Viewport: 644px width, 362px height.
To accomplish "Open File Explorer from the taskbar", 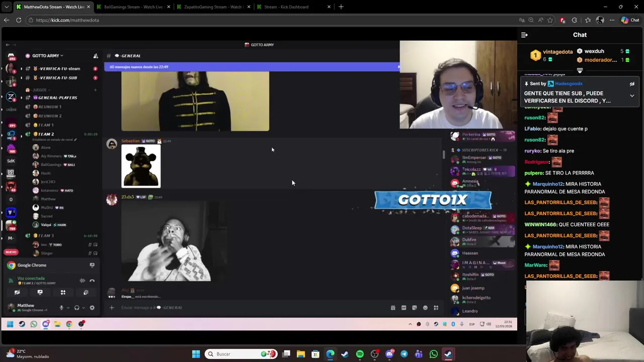I will (301, 354).
